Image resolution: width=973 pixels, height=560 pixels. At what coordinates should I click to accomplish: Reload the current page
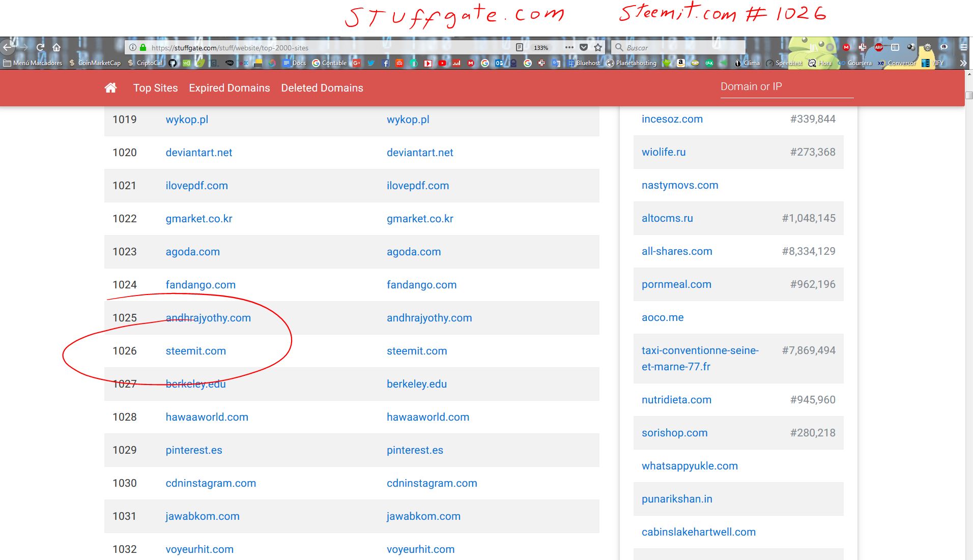[40, 47]
